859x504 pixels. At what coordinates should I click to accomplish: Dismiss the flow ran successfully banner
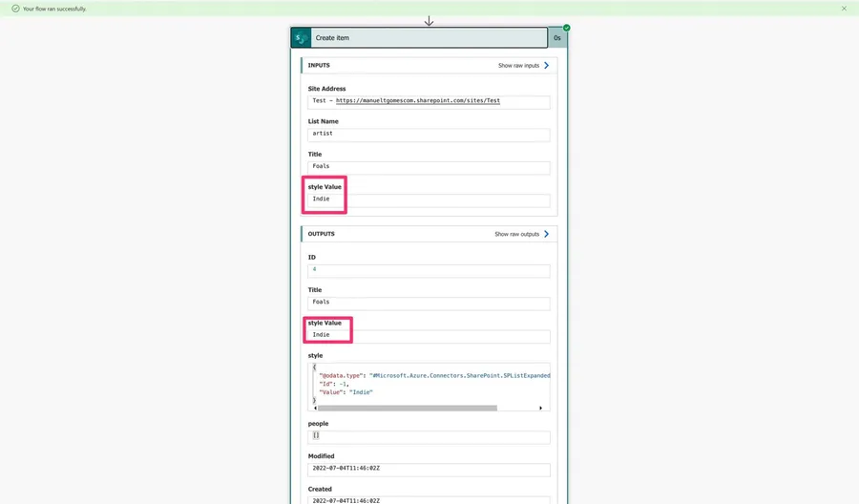844,8
